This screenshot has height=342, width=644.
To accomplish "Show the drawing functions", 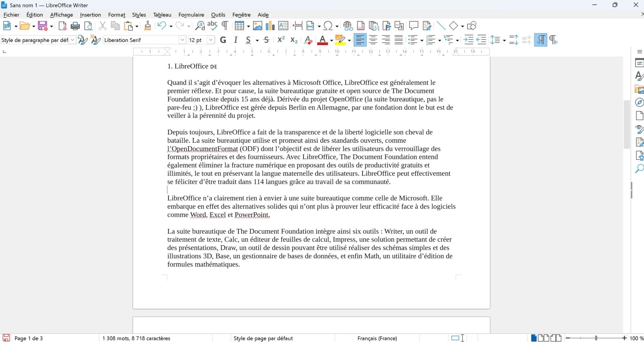I will [472, 26].
